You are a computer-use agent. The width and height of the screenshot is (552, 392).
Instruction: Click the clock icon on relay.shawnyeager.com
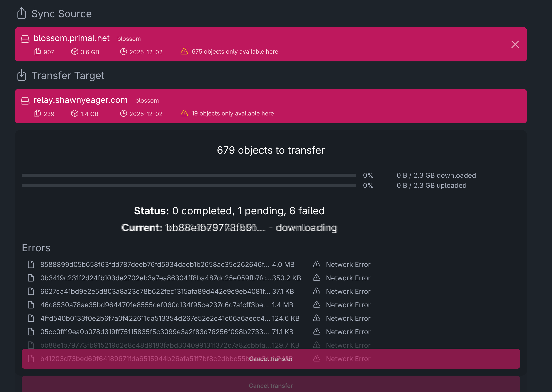[x=123, y=113]
